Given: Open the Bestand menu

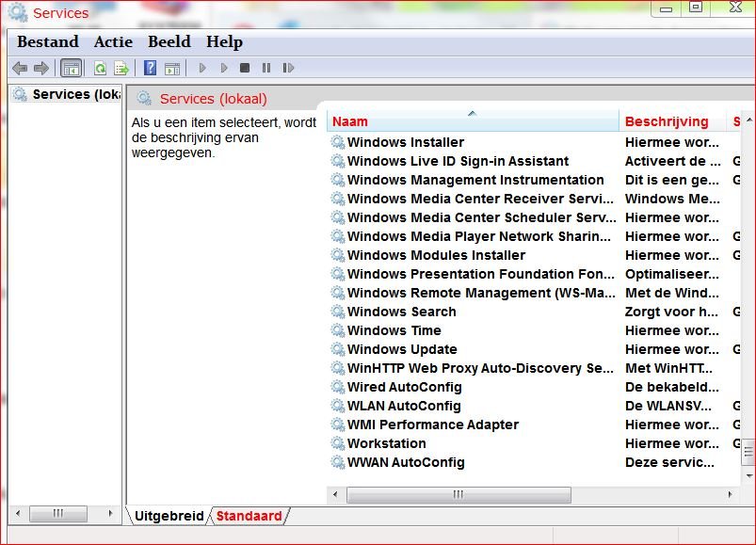Looking at the screenshot, I should pyautogui.click(x=48, y=41).
